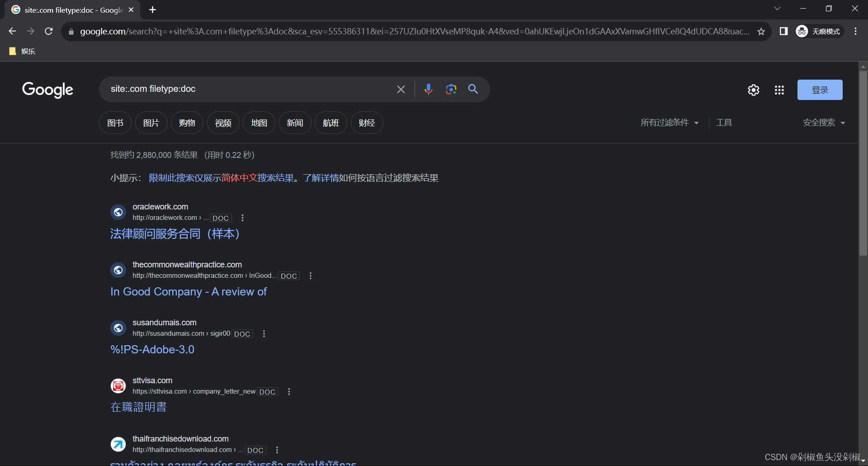Image resolution: width=868 pixels, height=466 pixels.
Task: Go back using browser back arrow
Action: (x=12, y=31)
